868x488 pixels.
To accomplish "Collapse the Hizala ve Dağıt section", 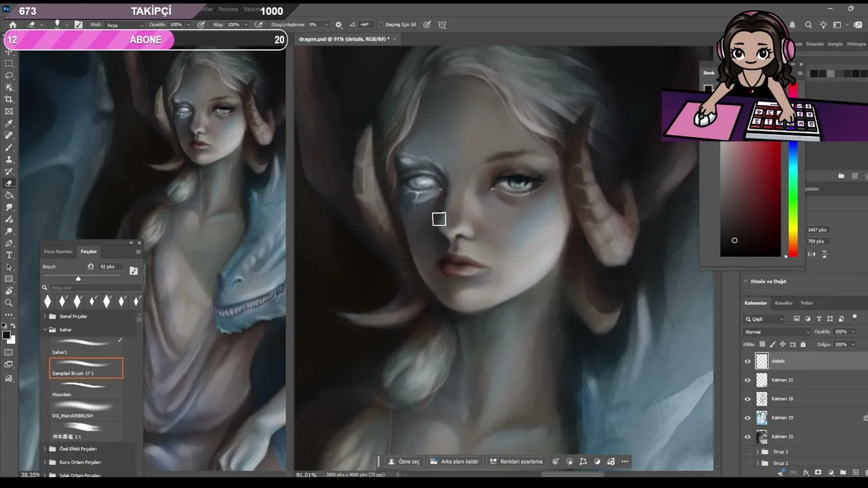I will pyautogui.click(x=746, y=281).
